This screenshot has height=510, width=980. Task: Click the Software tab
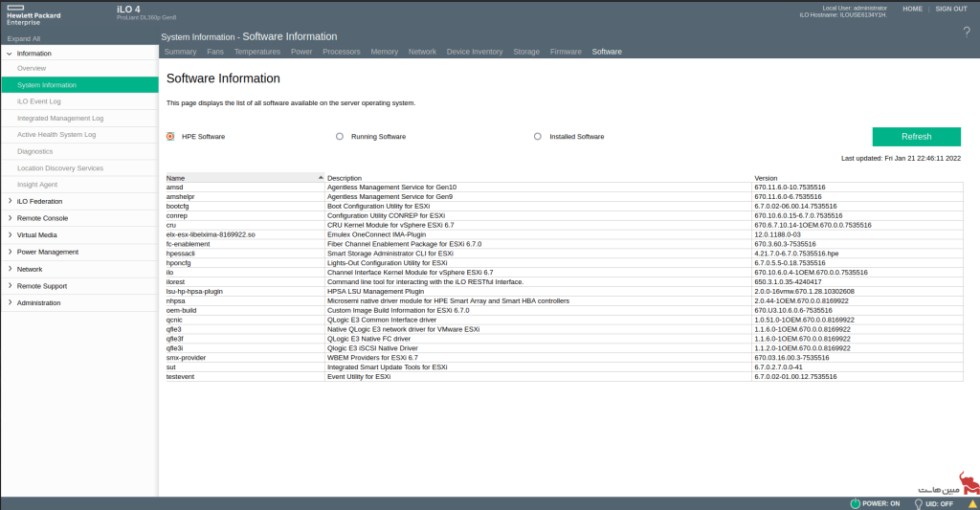click(x=606, y=52)
